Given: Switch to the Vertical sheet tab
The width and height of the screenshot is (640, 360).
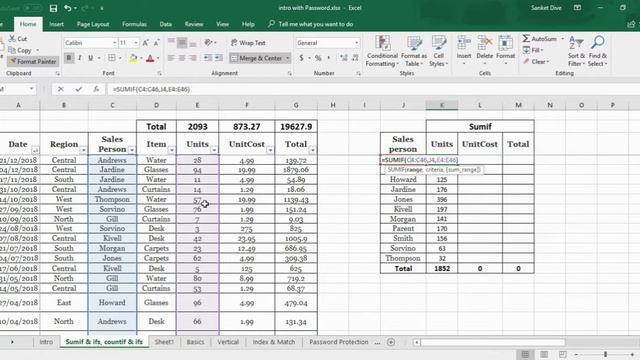Looking at the screenshot, I should pyautogui.click(x=228, y=342).
